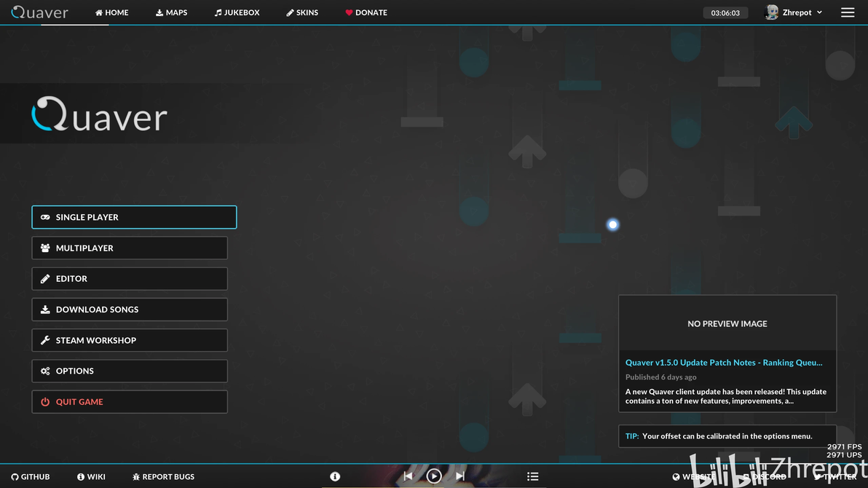868x488 pixels.
Task: Quit the game
Action: click(130, 401)
